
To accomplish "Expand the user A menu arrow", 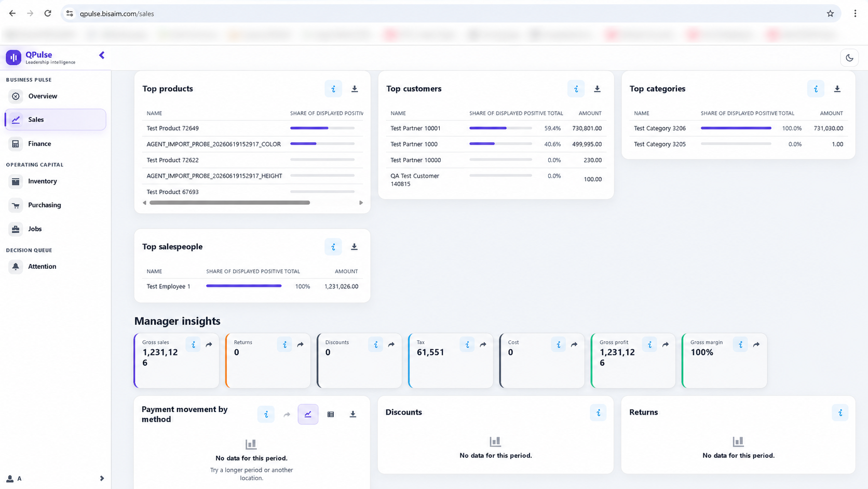I will pyautogui.click(x=102, y=479).
